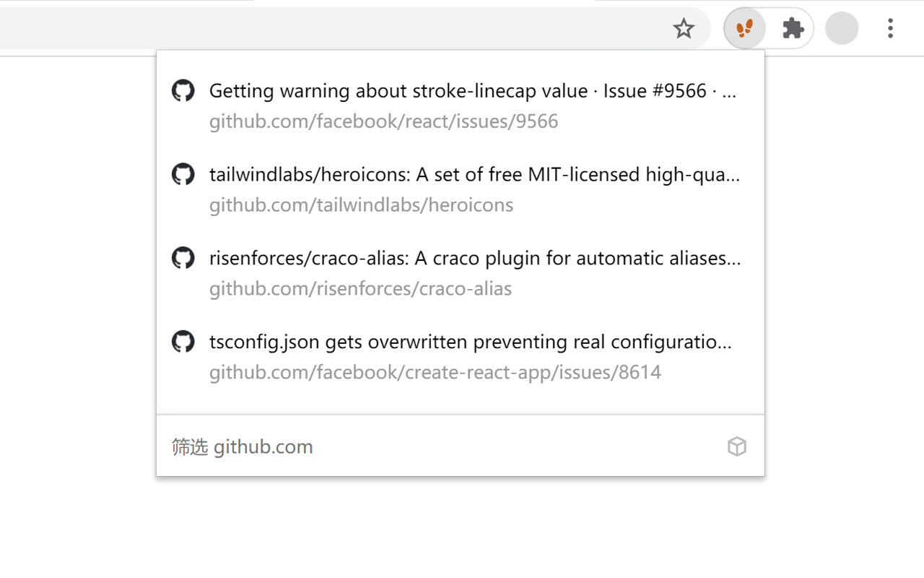924x578 pixels.
Task: Open 'tsconfig.json gets overwritten' history entry
Action: coord(470,342)
